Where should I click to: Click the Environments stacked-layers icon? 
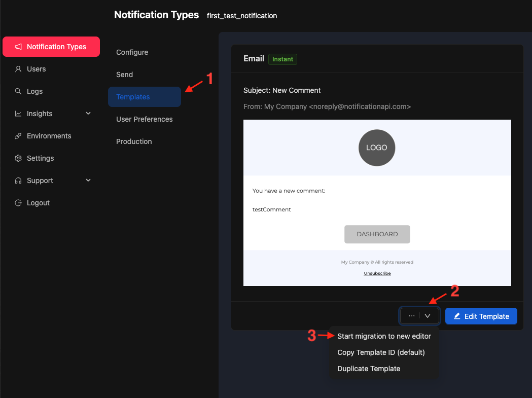tap(17, 136)
